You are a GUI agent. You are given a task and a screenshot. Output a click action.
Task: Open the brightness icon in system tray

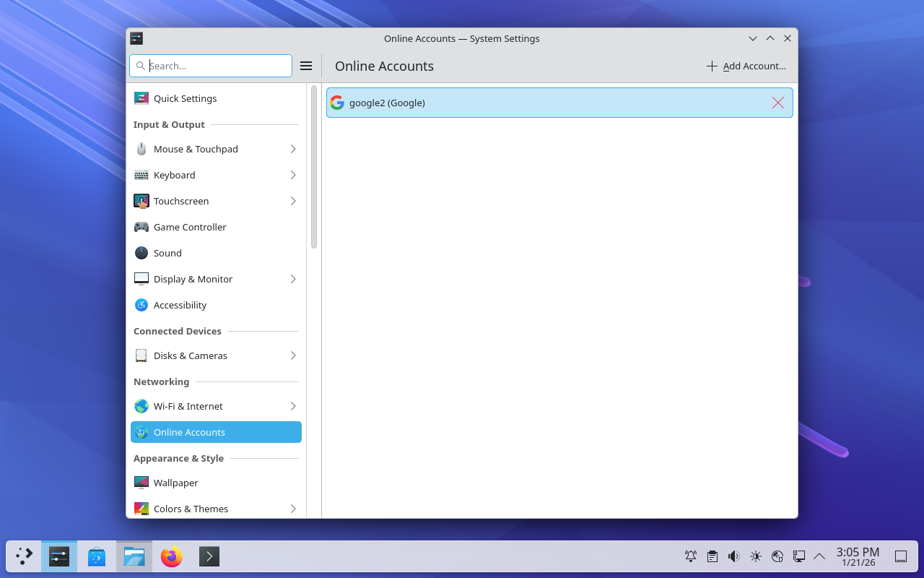pos(756,556)
